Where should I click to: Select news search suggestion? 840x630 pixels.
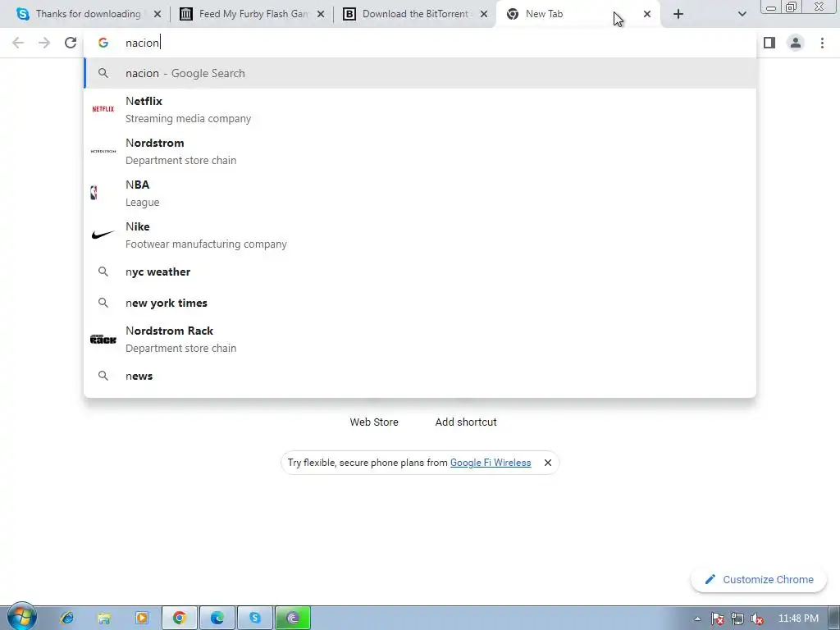pos(420,376)
